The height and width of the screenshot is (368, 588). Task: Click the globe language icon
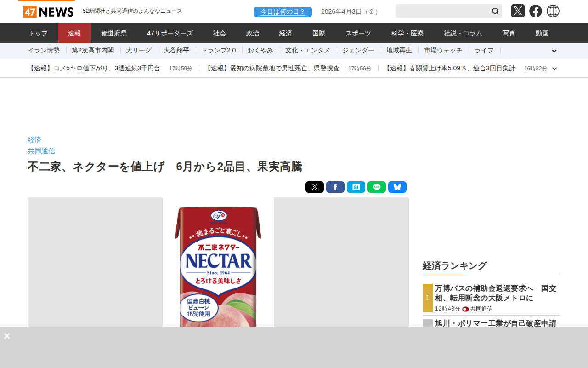click(553, 11)
